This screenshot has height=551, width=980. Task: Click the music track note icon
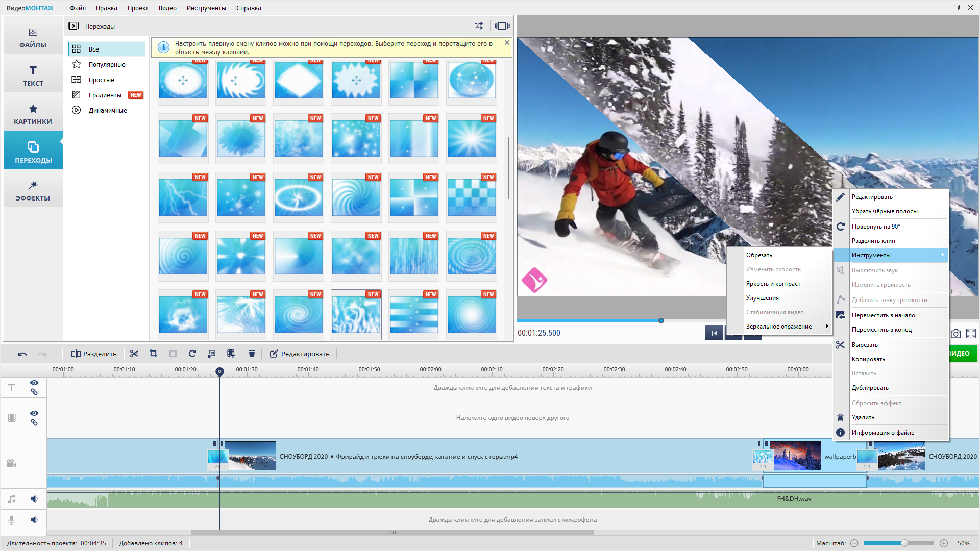click(x=12, y=499)
